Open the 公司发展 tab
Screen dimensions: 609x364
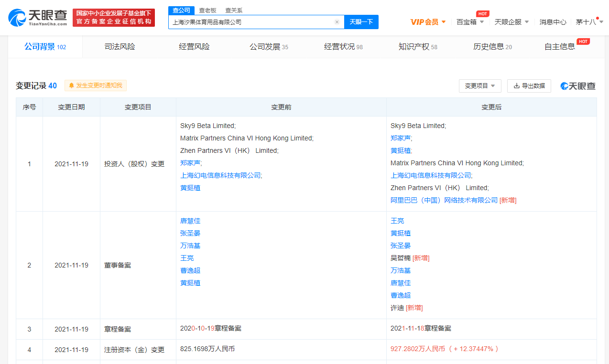269,47
